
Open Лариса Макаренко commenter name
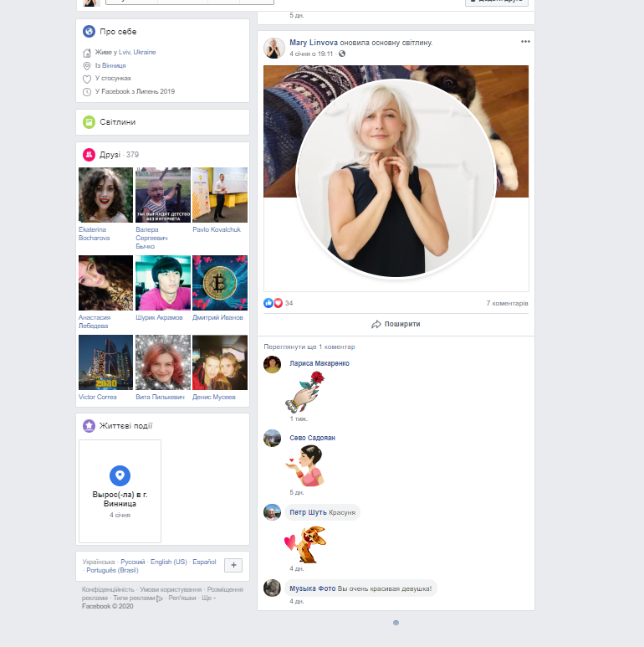[x=319, y=363]
